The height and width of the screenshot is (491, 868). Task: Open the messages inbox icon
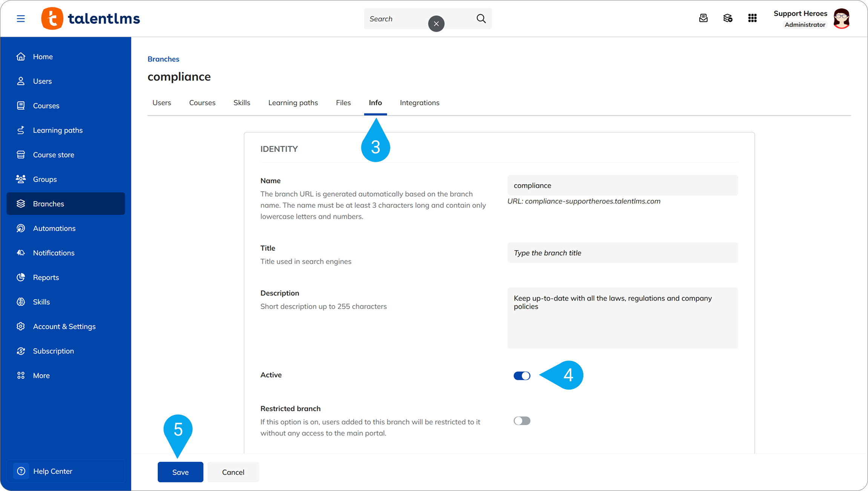pos(703,18)
